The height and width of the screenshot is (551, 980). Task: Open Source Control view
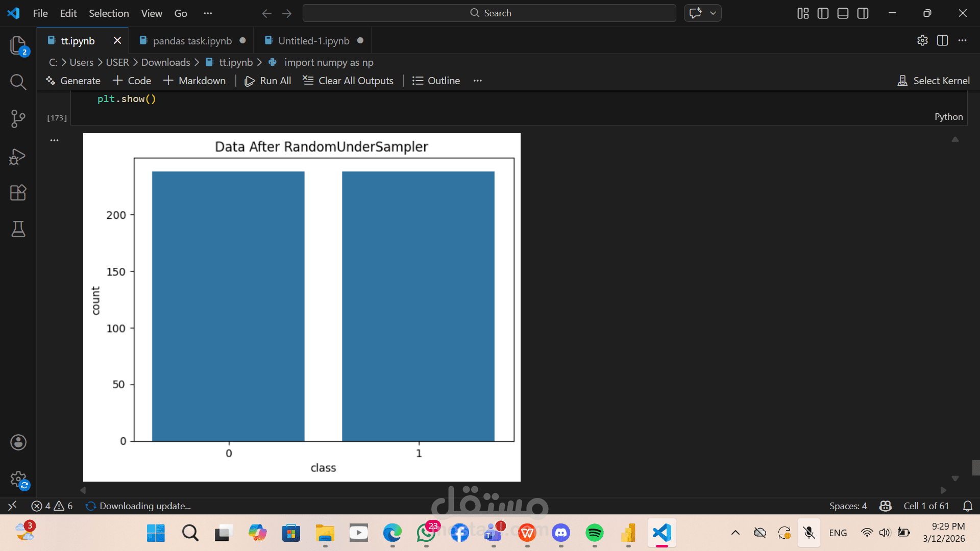18,118
